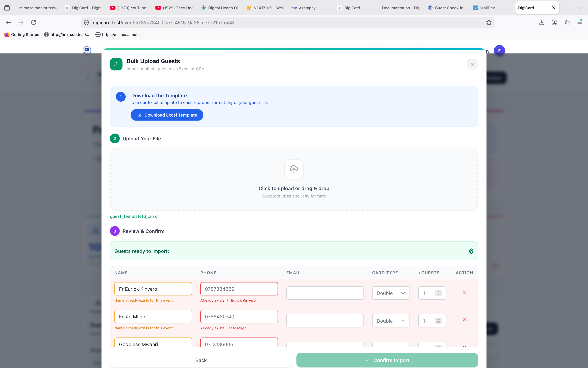Click the email field for Fr Eurick Kinyero

pyautogui.click(x=325, y=293)
